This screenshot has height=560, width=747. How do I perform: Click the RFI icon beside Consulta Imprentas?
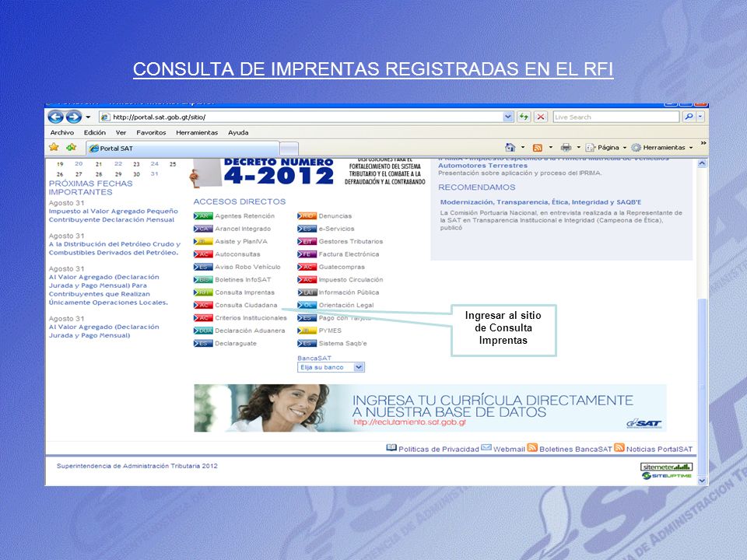(x=203, y=292)
